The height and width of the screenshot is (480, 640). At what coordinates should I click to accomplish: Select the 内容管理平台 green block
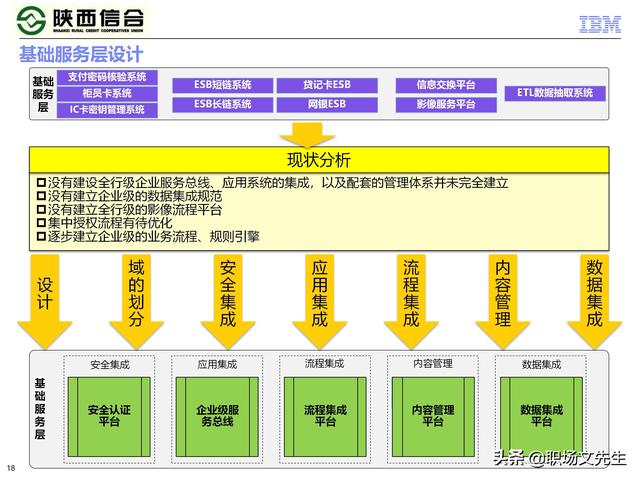[433, 417]
